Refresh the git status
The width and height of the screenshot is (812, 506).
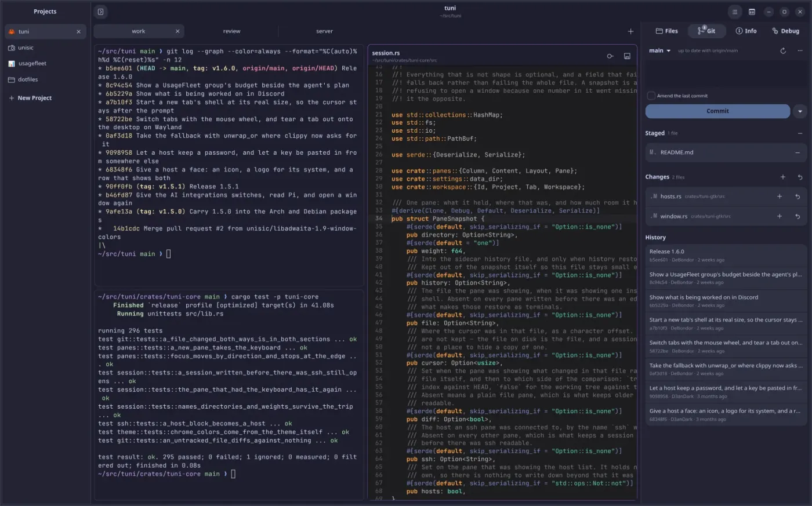click(783, 51)
